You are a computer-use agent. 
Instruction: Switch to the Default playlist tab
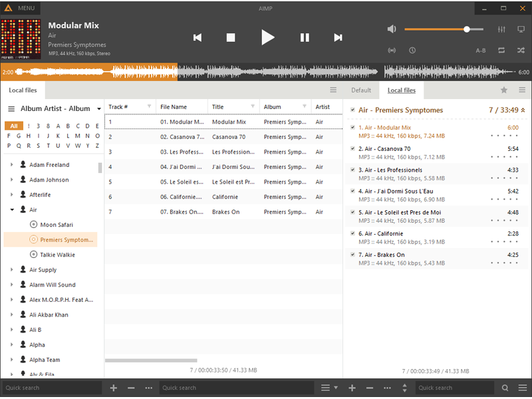pos(361,90)
